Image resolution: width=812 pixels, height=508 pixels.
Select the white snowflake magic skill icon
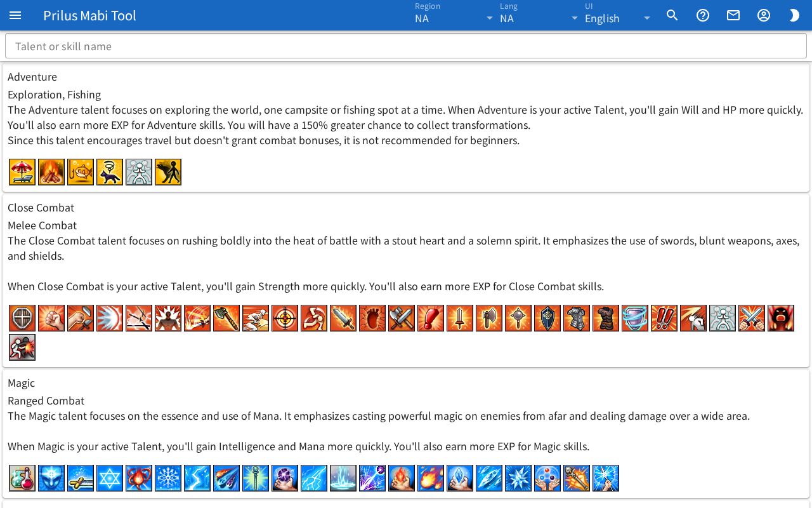168,478
